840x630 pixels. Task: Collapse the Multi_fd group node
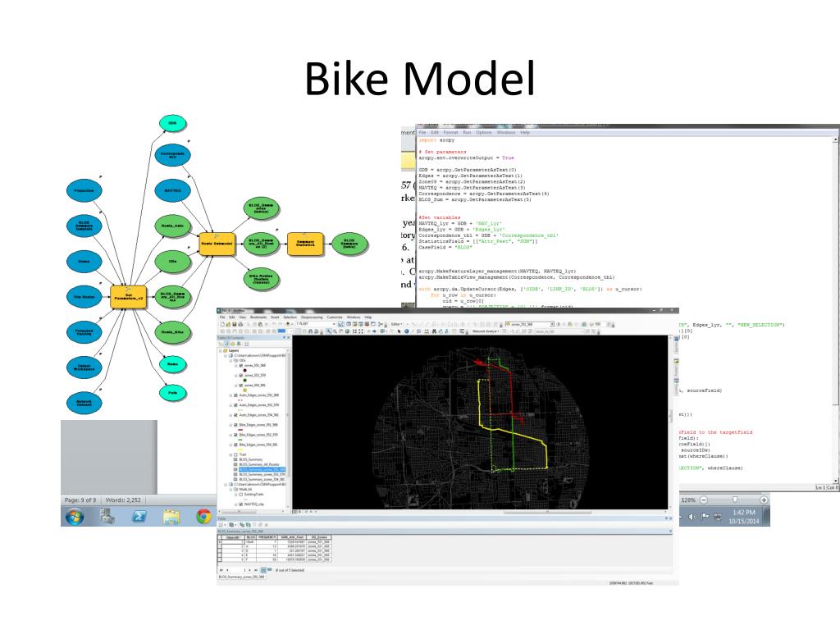click(x=231, y=489)
